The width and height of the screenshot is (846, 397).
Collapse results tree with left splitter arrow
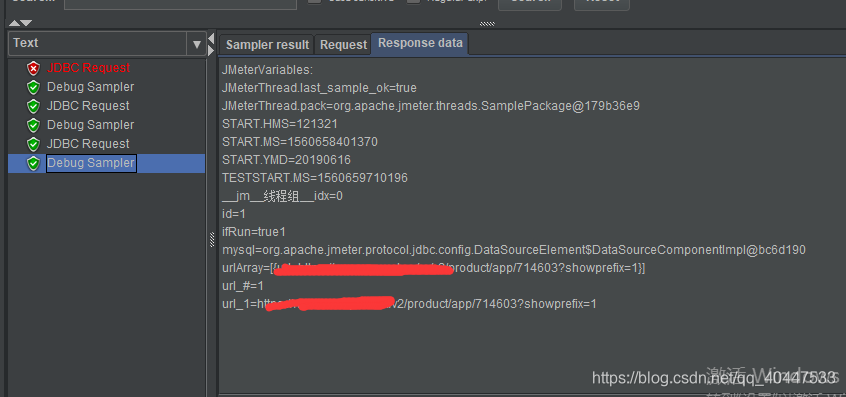[x=211, y=39]
